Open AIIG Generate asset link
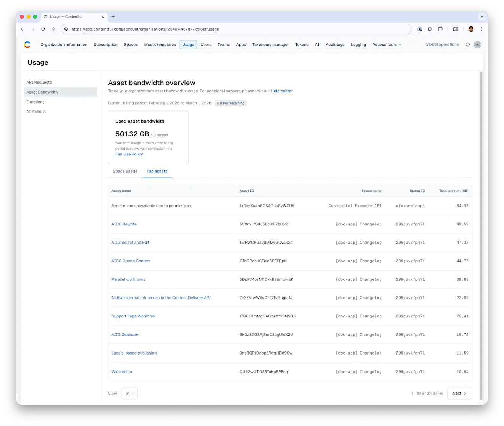504x426 pixels. (125, 335)
